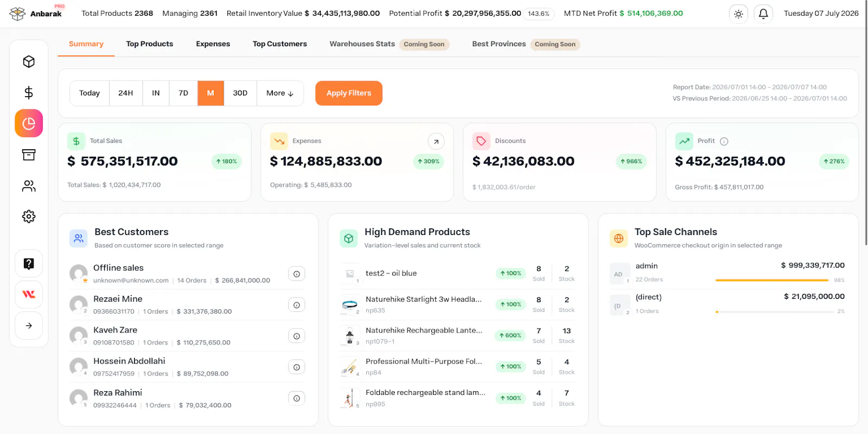Open Expenses card arrow link icon

pyautogui.click(x=436, y=142)
